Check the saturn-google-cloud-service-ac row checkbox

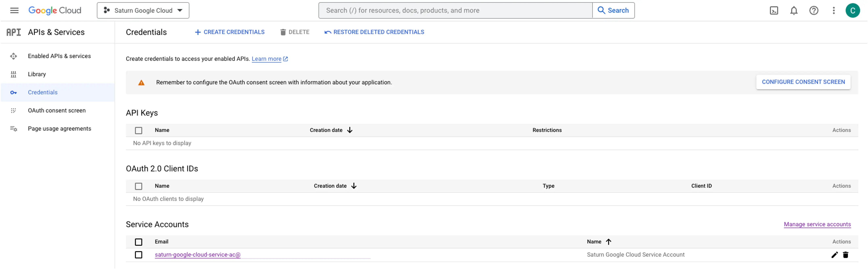click(139, 255)
